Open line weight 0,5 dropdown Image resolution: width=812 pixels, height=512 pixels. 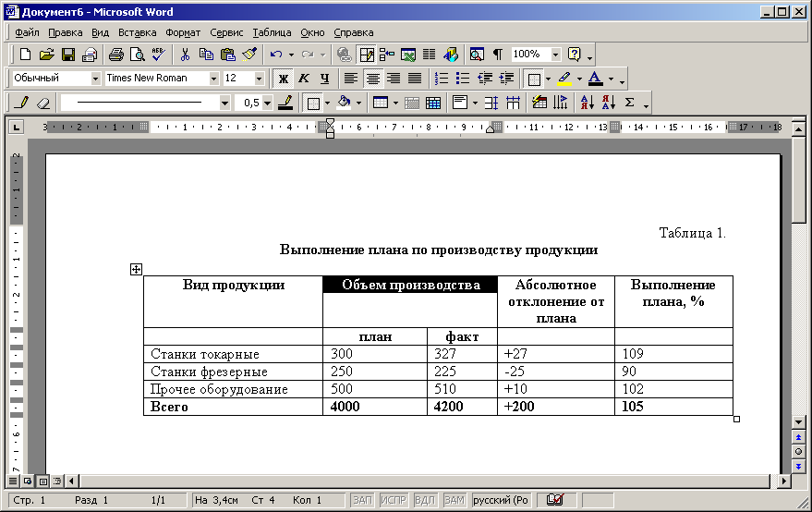click(267, 103)
